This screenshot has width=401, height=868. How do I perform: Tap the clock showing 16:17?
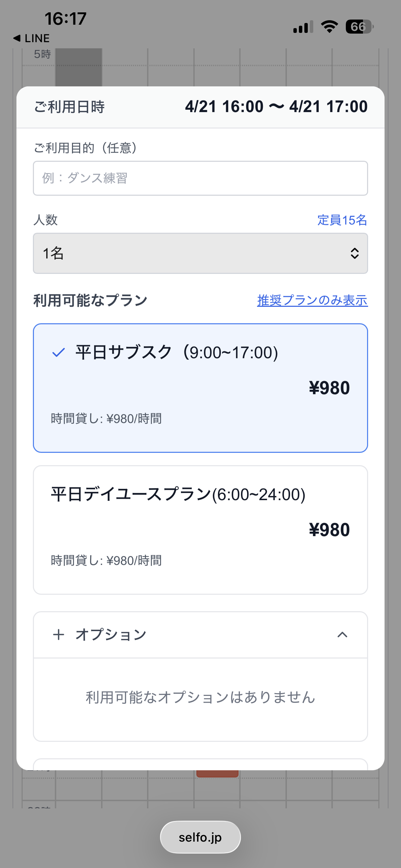point(65,19)
